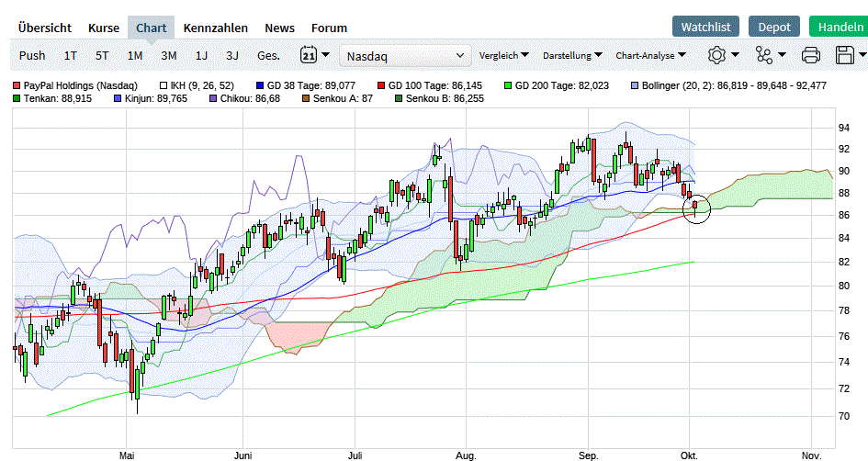Add stock via Watchlist button

(705, 27)
